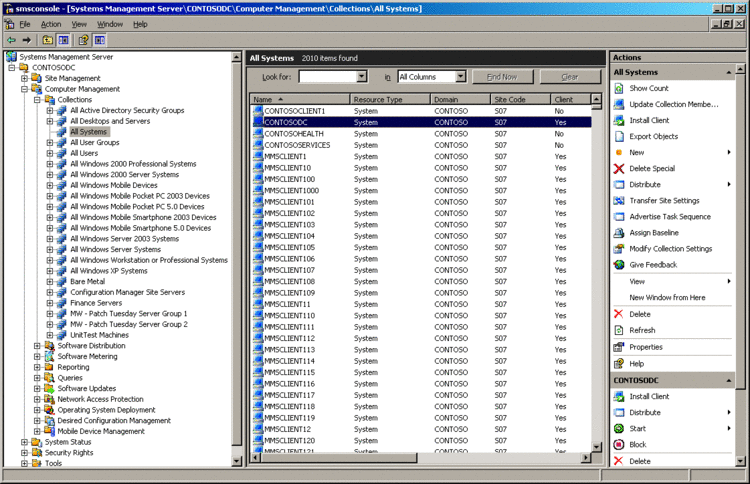Click the Refresh action icon
Image resolution: width=750 pixels, height=484 pixels.
[x=620, y=330]
